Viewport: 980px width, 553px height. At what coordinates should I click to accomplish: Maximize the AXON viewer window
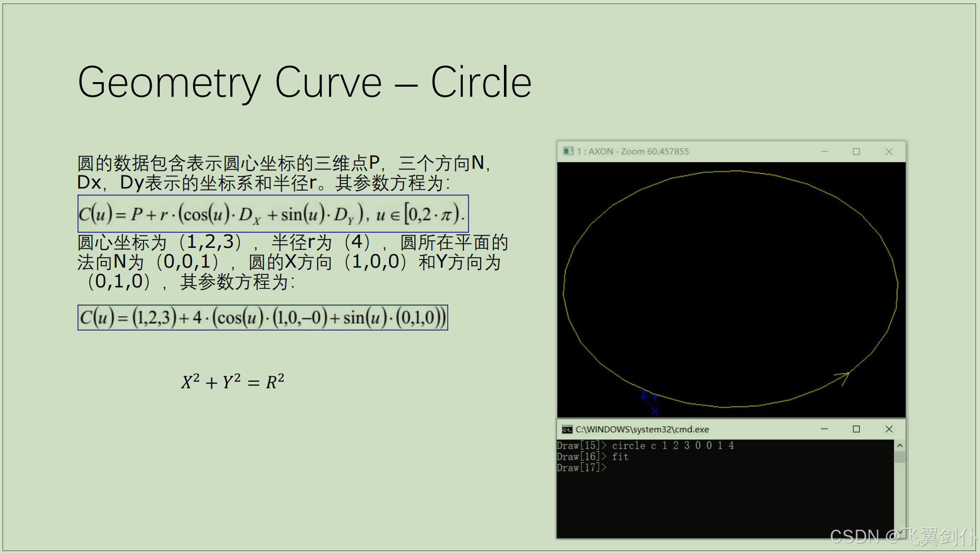click(x=856, y=152)
